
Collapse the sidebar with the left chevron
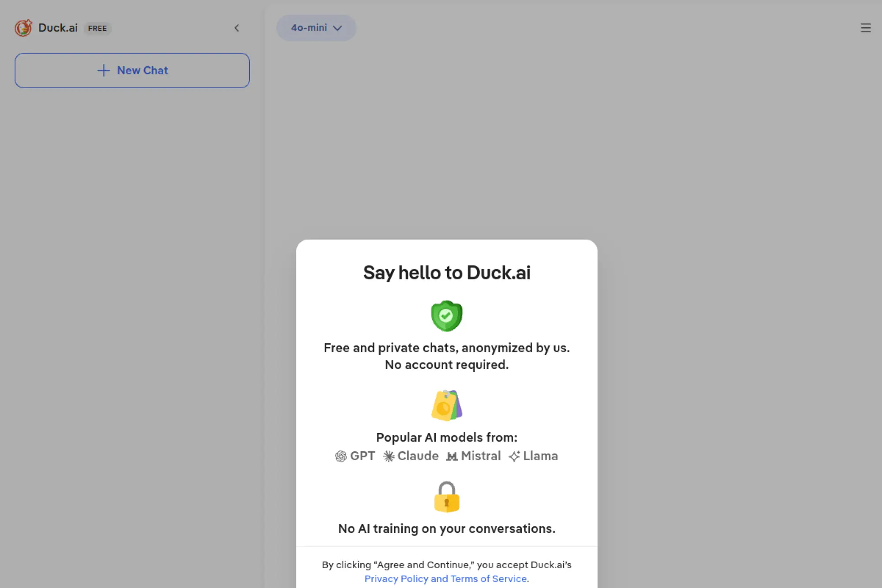tap(237, 28)
